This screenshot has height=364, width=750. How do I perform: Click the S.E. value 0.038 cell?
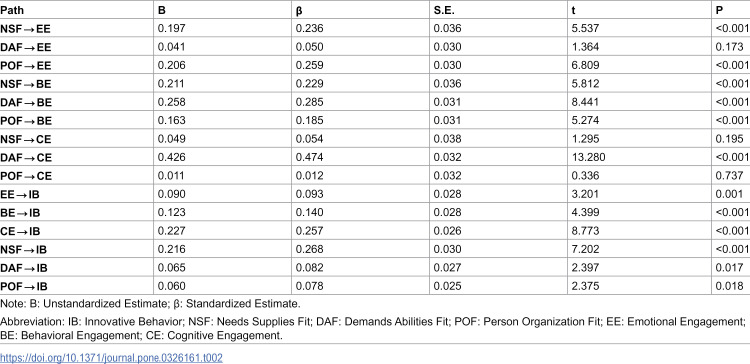[x=447, y=139]
